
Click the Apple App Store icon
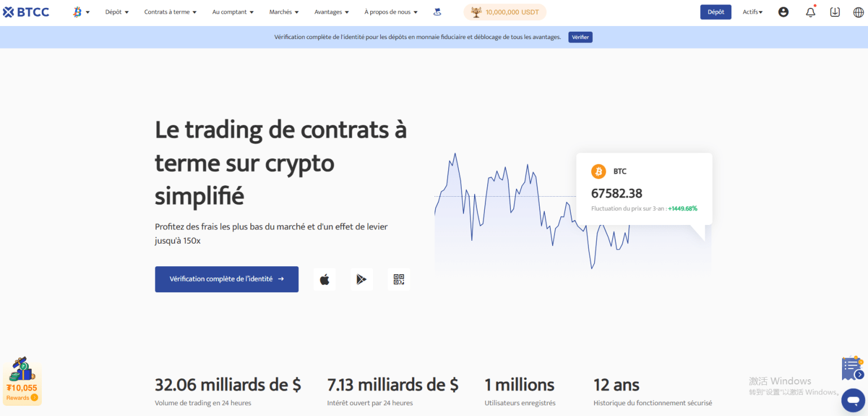pos(324,279)
